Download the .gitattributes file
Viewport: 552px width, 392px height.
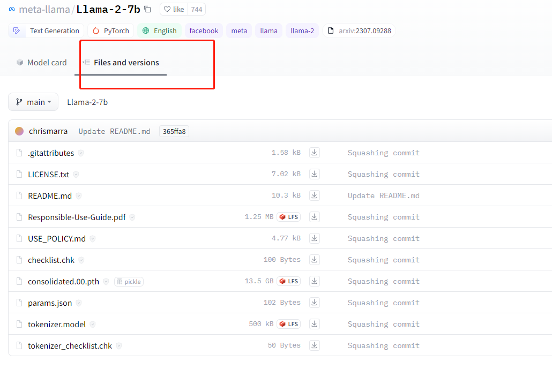coord(315,153)
